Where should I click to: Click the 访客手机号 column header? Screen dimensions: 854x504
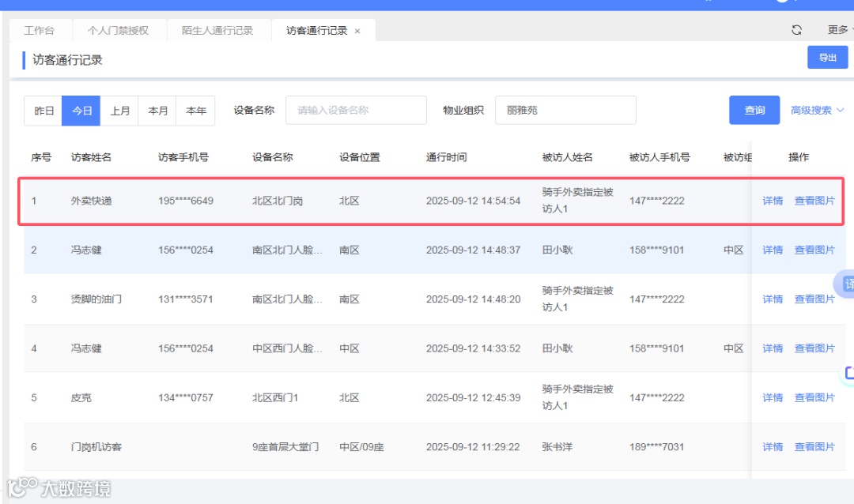pos(183,158)
